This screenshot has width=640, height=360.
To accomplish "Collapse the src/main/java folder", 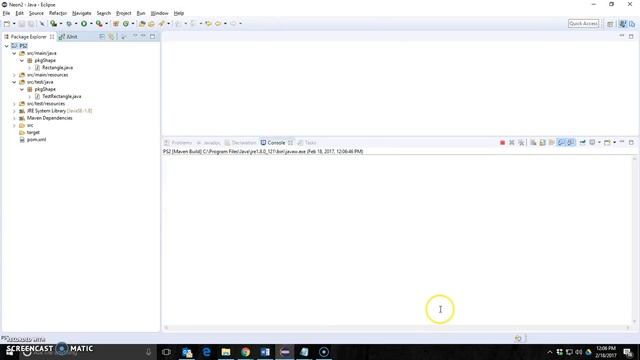I will point(14,53).
